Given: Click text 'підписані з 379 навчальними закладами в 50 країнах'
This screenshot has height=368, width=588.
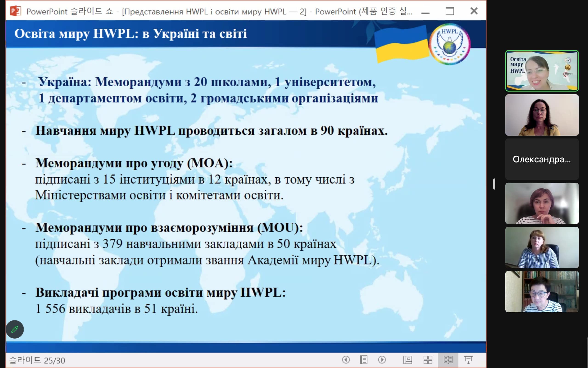Looking at the screenshot, I should [186, 244].
